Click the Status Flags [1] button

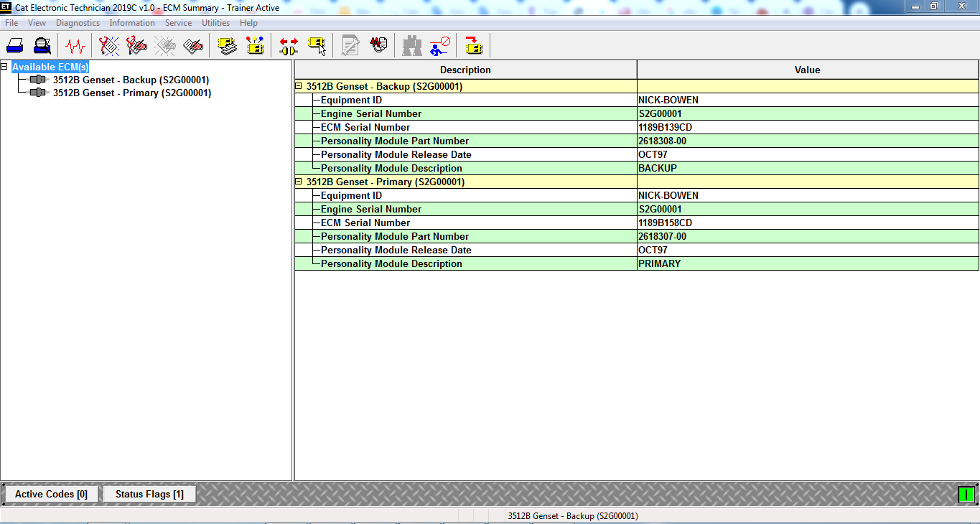pos(149,494)
